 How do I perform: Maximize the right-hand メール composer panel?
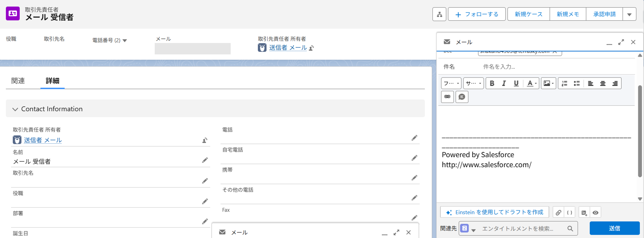pos(621,42)
